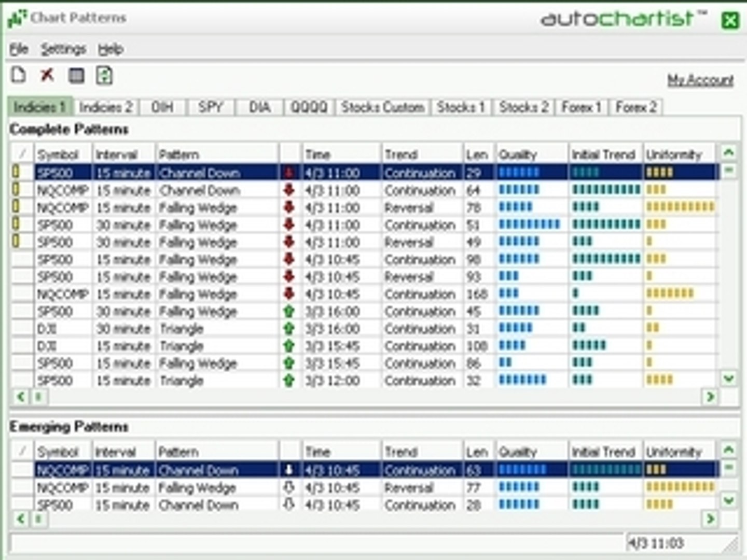Click the outlined down arrow in the Len 28 row
747x560 pixels.
pos(289,504)
